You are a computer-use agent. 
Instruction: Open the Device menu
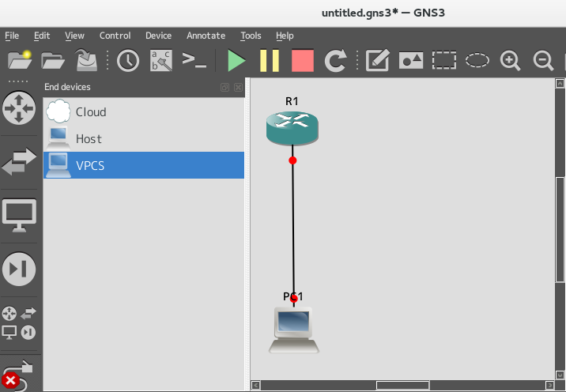(x=158, y=36)
